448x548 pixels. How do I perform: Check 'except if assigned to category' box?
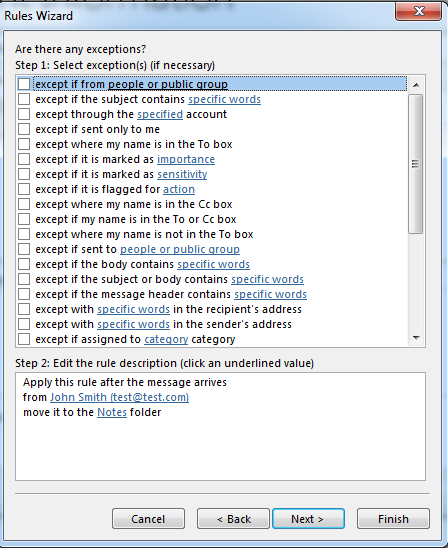(24, 339)
